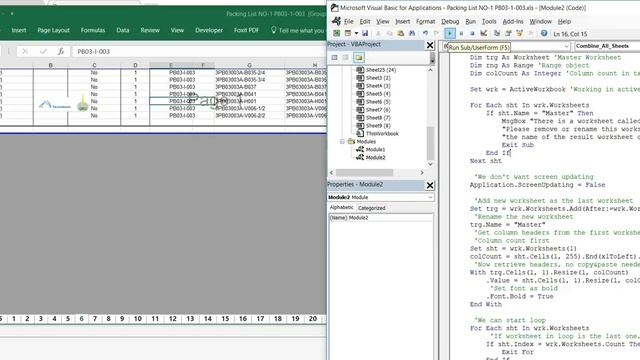
Task: Click the Run Sub/UserForm play button
Action: click(x=450, y=33)
